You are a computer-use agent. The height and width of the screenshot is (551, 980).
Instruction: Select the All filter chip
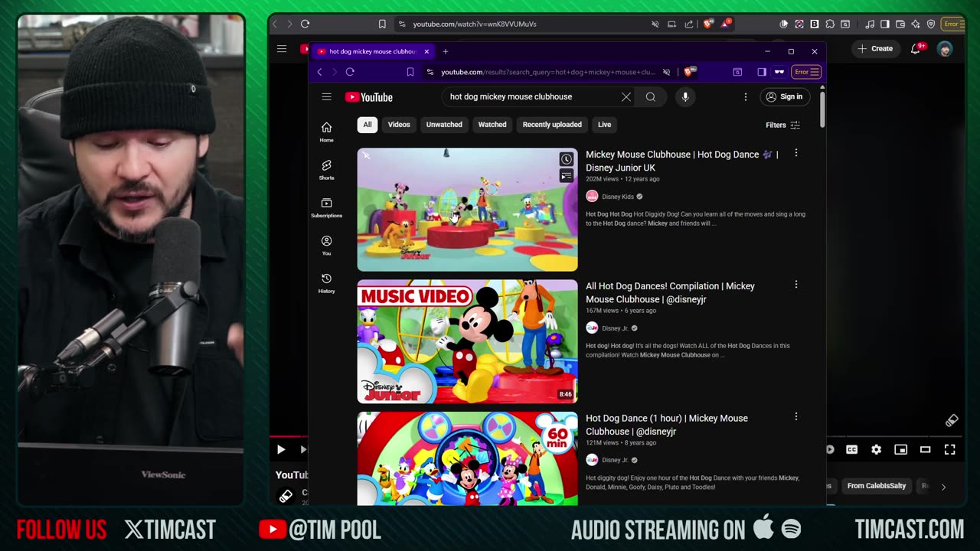[367, 125]
